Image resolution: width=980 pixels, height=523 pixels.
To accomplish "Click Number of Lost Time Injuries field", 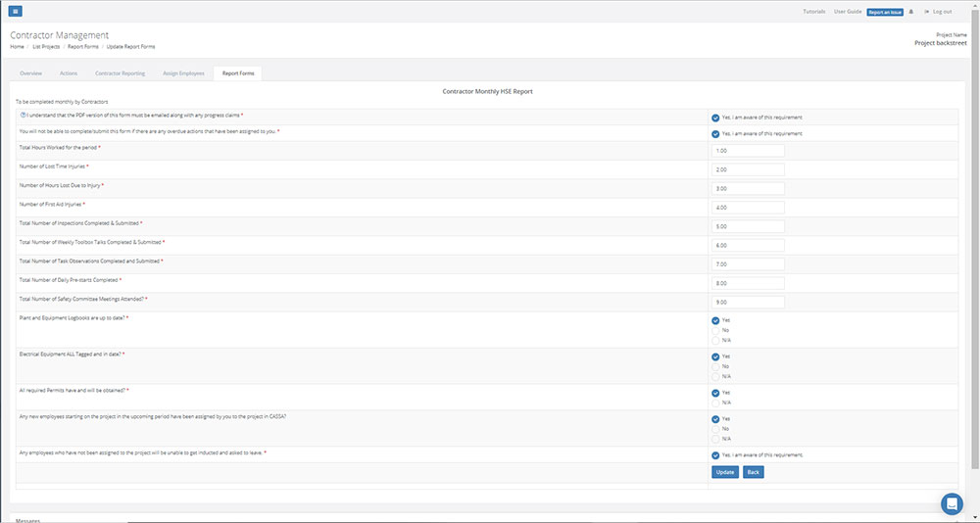I will [x=748, y=169].
